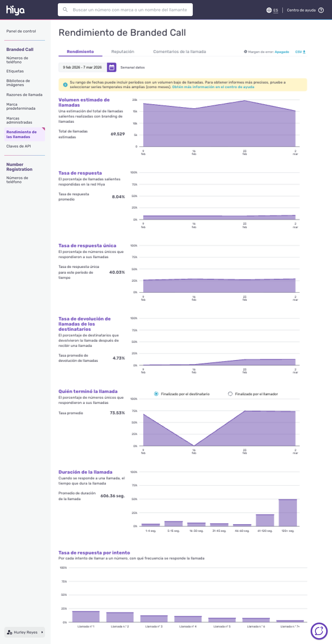Open the date range 9 feb - 7 mar field
This screenshot has height=644, width=332.
tap(82, 67)
